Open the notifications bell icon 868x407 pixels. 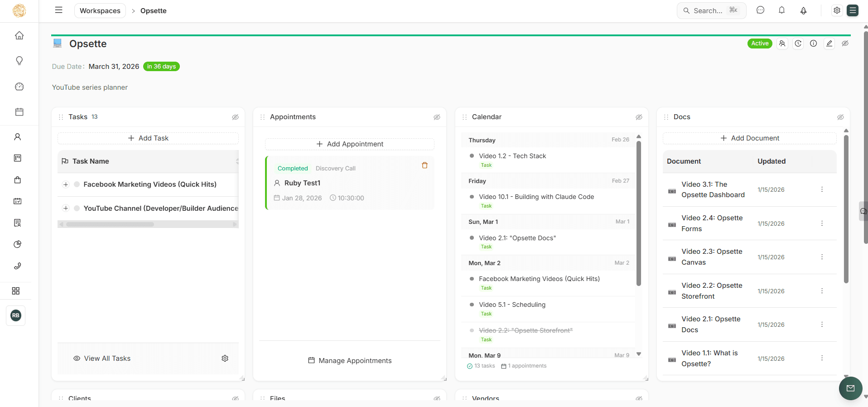pos(782,10)
